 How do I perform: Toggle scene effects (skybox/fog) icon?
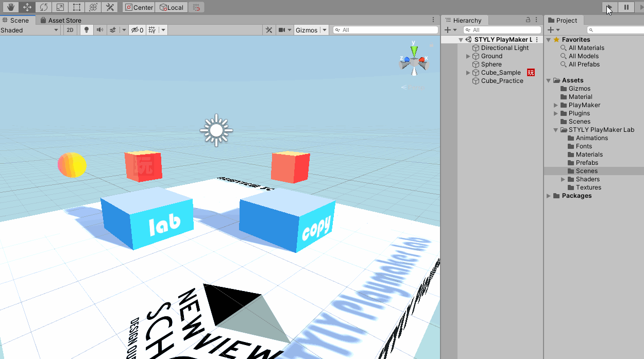point(113,30)
